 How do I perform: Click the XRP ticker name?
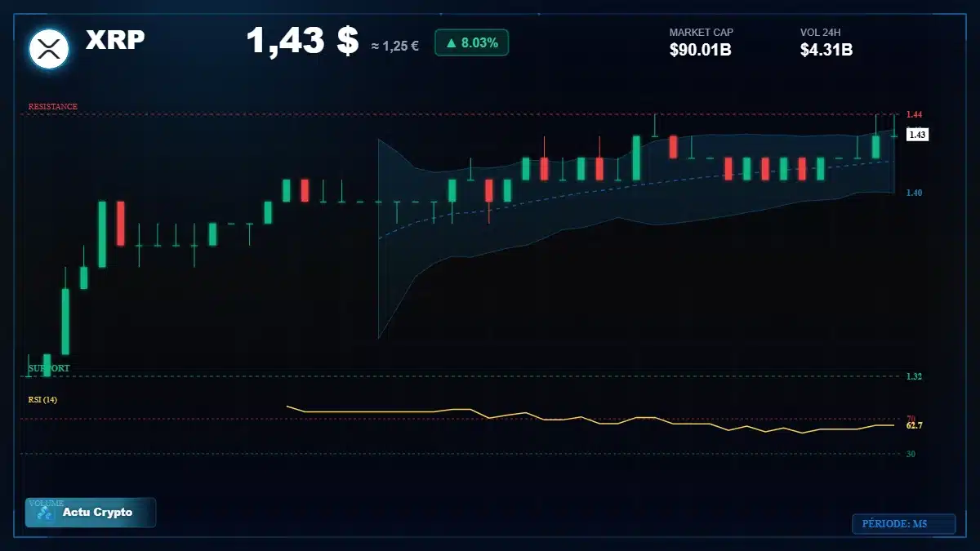pyautogui.click(x=115, y=39)
